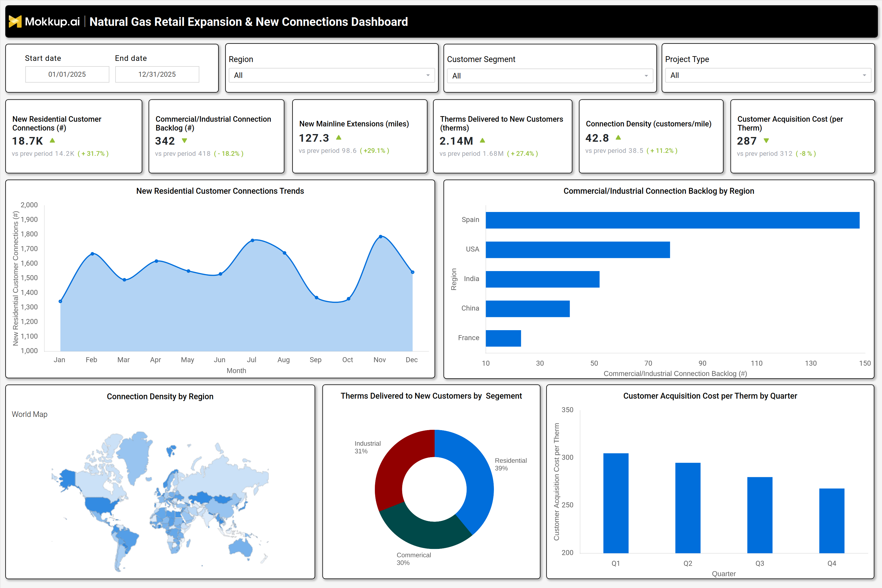Image resolution: width=882 pixels, height=588 pixels.
Task: Click the down arrow beside 287 cost
Action: [766, 141]
